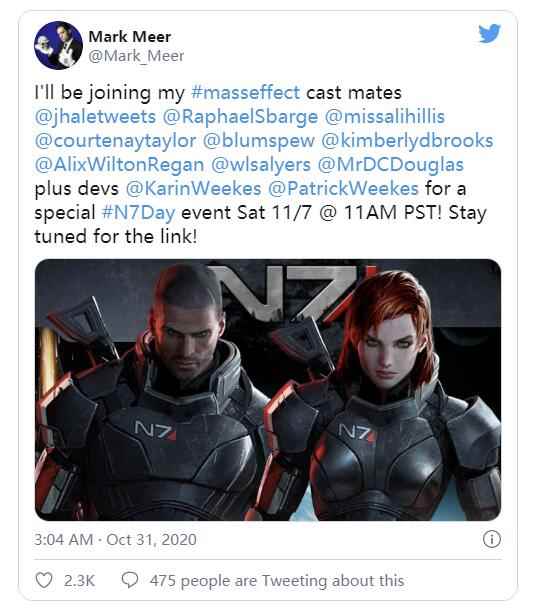Open replies using the speech bubble icon
The width and height of the screenshot is (535, 610).
pyautogui.click(x=130, y=580)
